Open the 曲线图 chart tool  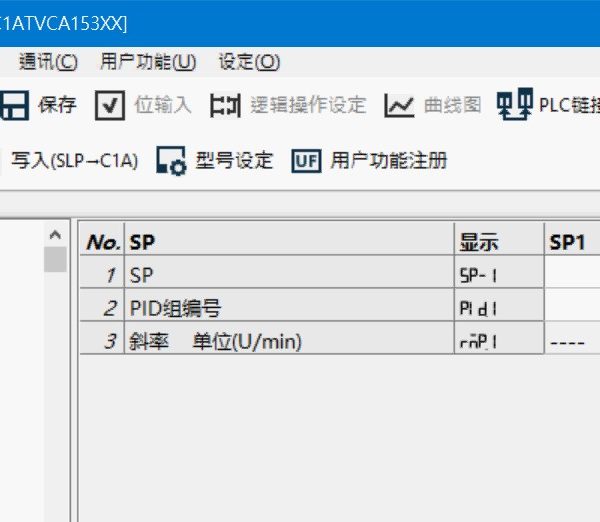[400, 105]
